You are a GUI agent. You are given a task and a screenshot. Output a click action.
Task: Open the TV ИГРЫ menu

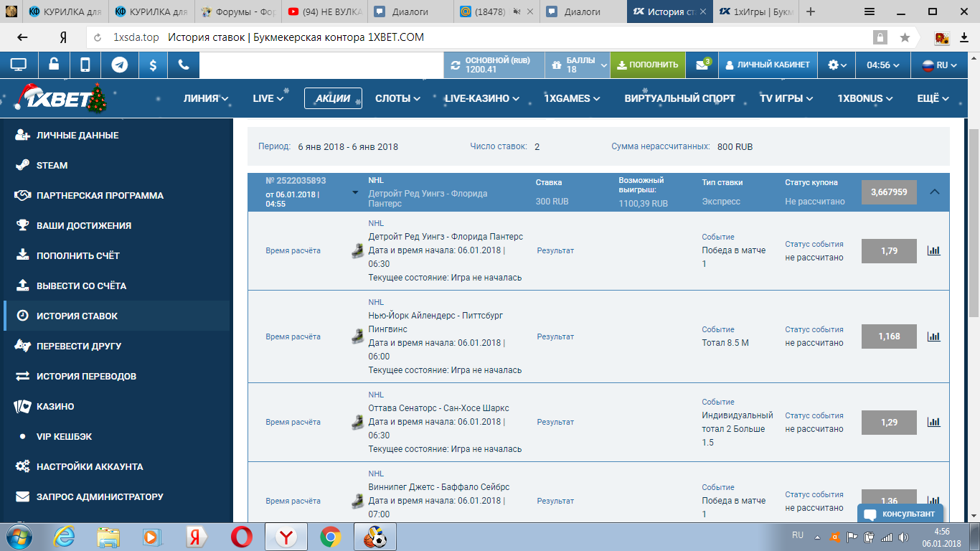[786, 98]
